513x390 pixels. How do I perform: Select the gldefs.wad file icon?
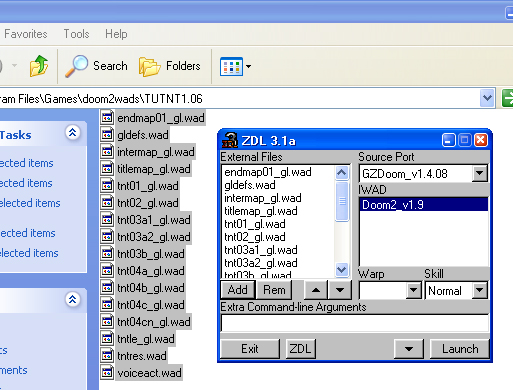point(107,135)
